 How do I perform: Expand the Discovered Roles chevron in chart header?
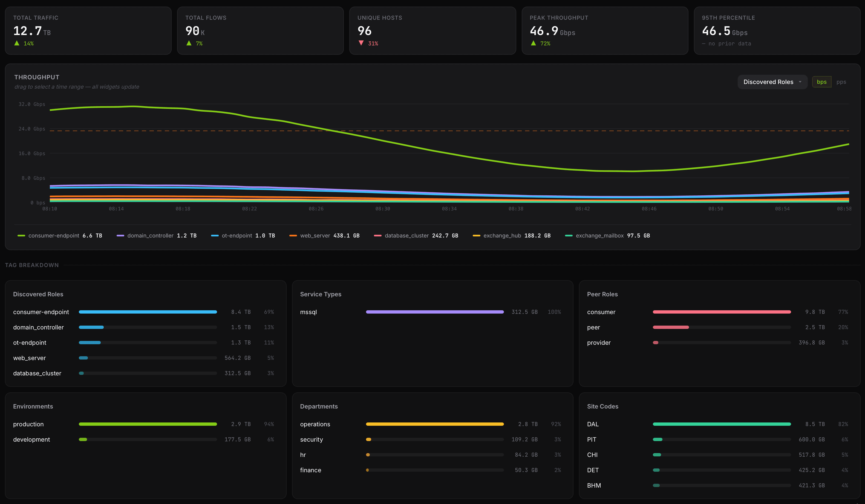point(801,82)
